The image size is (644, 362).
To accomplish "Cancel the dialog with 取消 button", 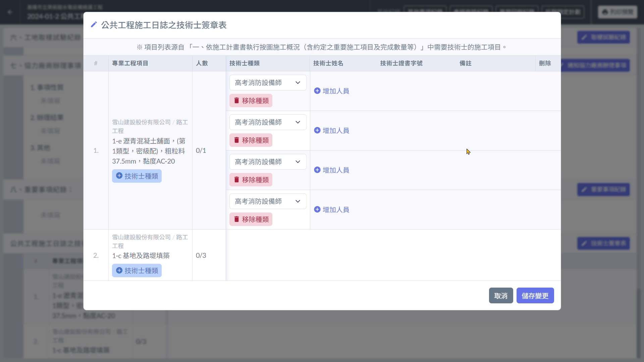I will pyautogui.click(x=500, y=296).
